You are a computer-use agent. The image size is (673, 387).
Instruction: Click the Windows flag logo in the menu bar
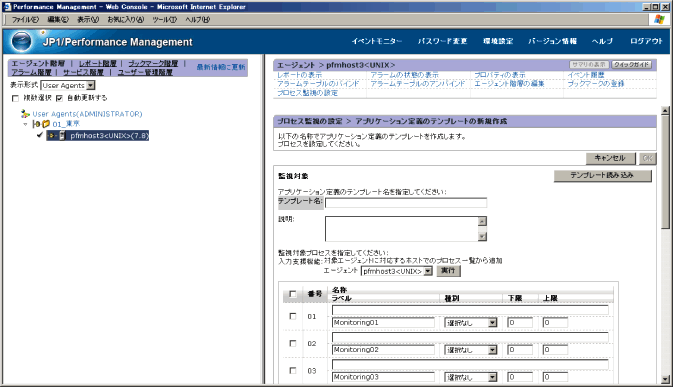point(659,19)
